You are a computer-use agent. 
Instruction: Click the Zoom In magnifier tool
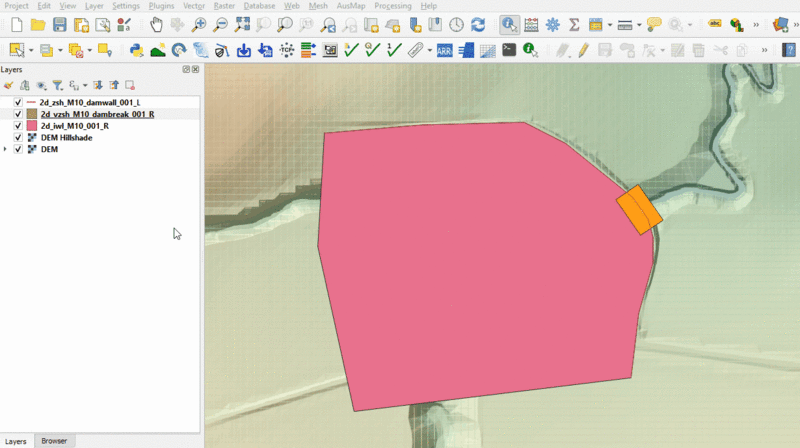pyautogui.click(x=199, y=24)
